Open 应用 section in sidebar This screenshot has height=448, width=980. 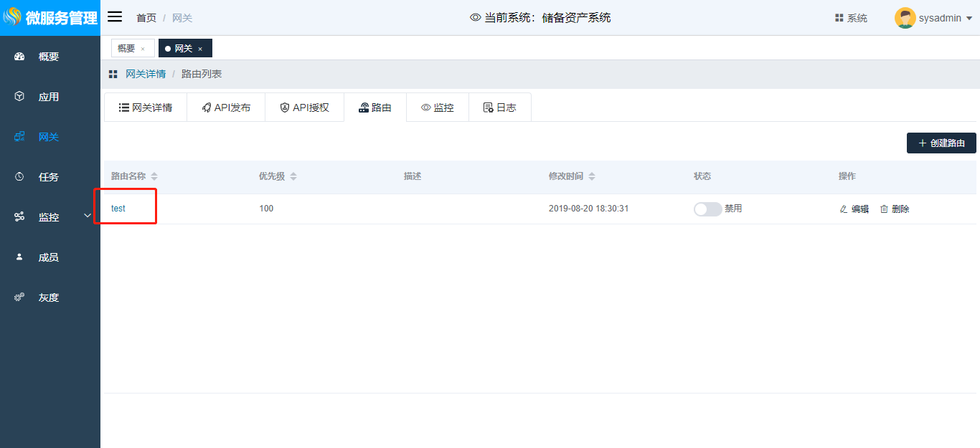point(49,97)
